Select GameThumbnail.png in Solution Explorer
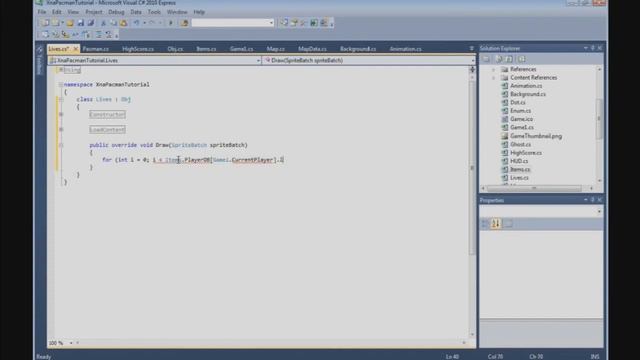 tap(536, 136)
